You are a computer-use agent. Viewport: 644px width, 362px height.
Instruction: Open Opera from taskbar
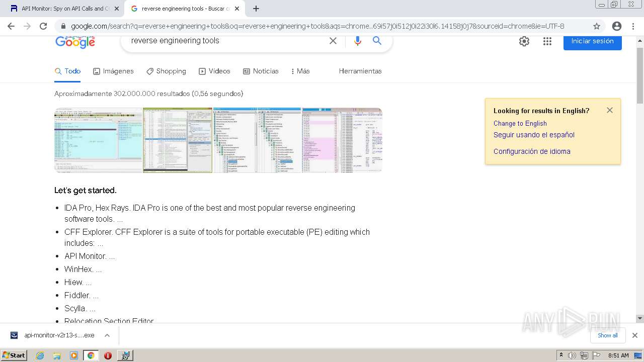[x=108, y=355]
